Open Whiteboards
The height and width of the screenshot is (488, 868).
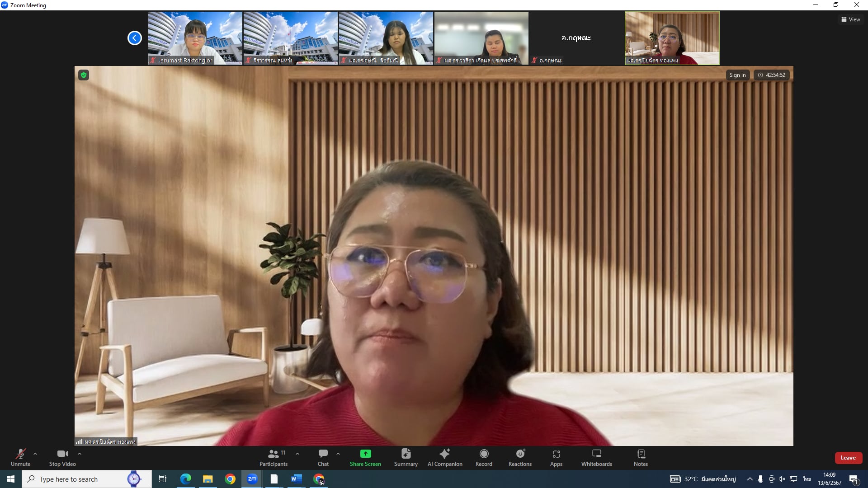[x=596, y=457]
